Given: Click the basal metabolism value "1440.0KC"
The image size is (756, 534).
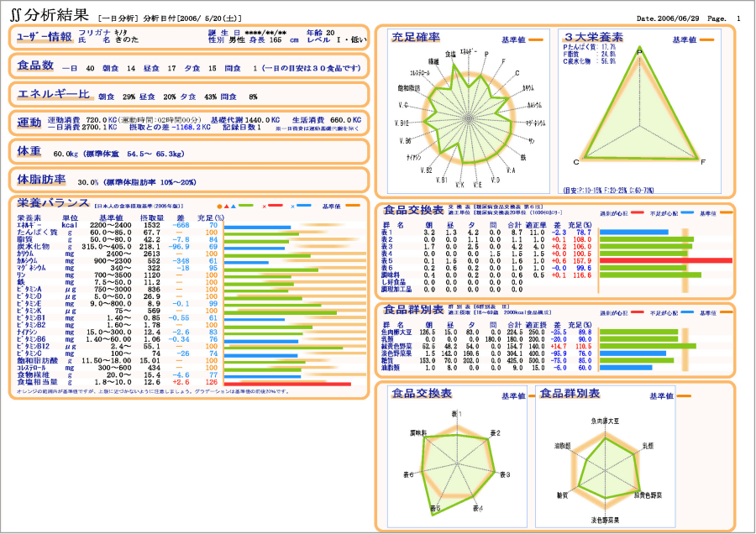Looking at the screenshot, I should tap(262, 119).
